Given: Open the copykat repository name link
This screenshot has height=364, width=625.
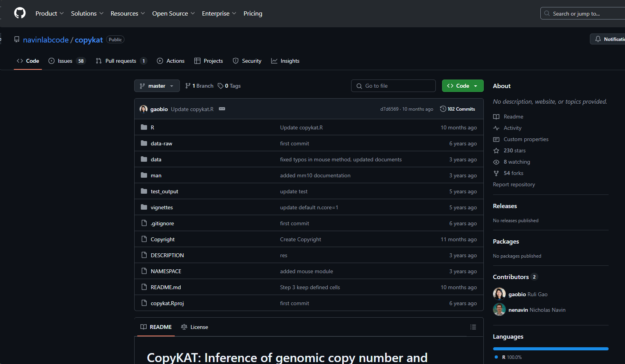Looking at the screenshot, I should click(x=89, y=40).
